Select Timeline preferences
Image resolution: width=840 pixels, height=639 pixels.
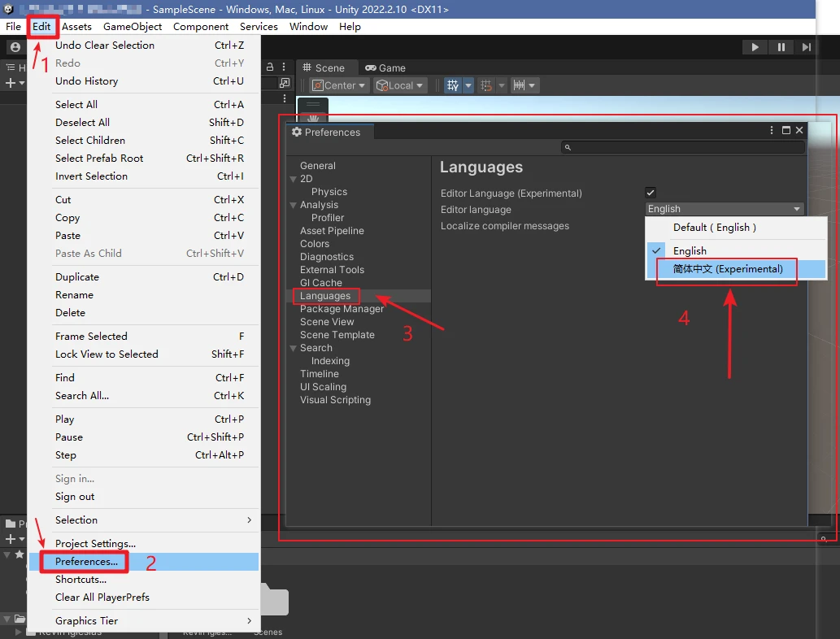(320, 374)
